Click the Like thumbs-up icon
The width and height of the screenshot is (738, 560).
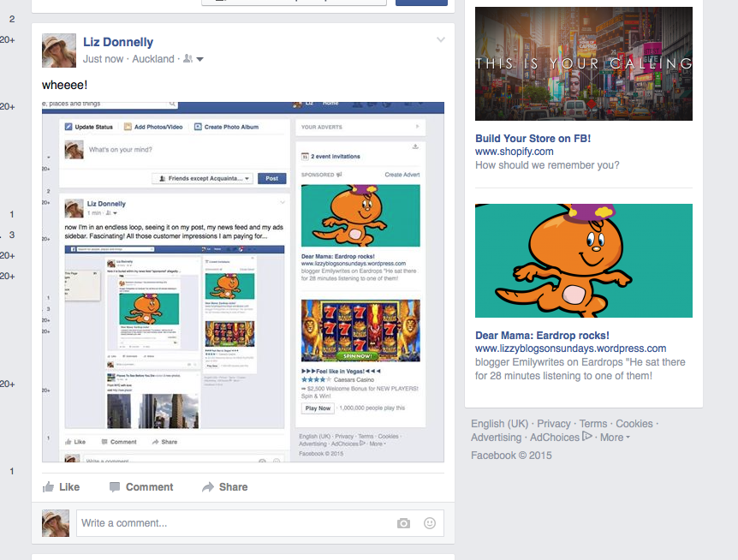tap(49, 486)
